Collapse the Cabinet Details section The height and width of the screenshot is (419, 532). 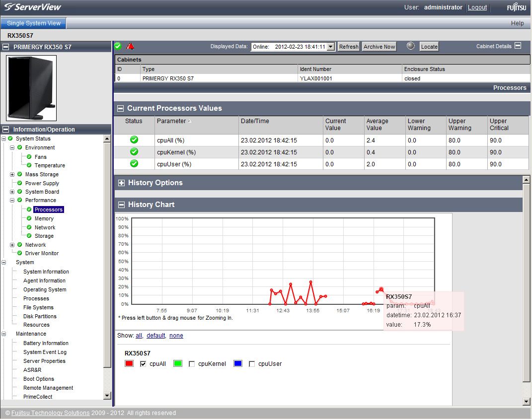[x=518, y=46]
